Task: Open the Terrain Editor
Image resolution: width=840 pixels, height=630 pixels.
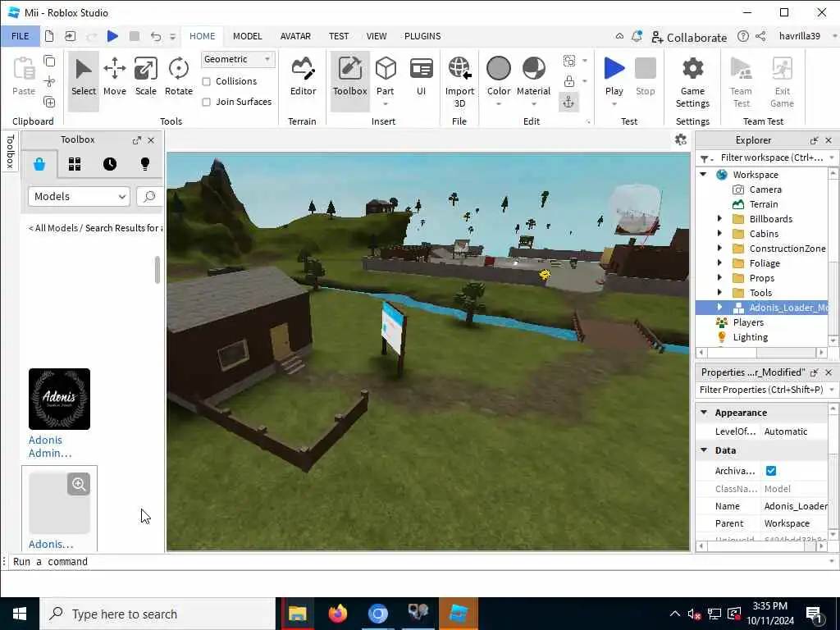Action: tap(303, 78)
